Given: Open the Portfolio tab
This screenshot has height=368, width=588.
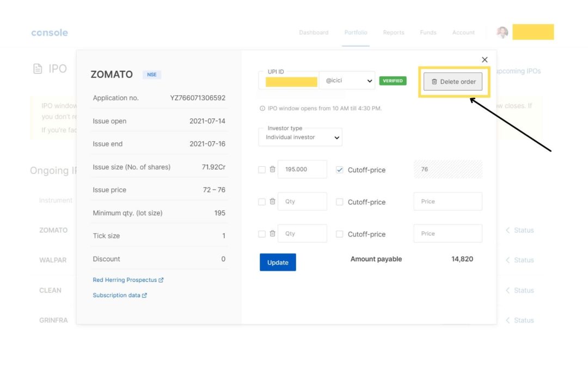Looking at the screenshot, I should tap(356, 33).
